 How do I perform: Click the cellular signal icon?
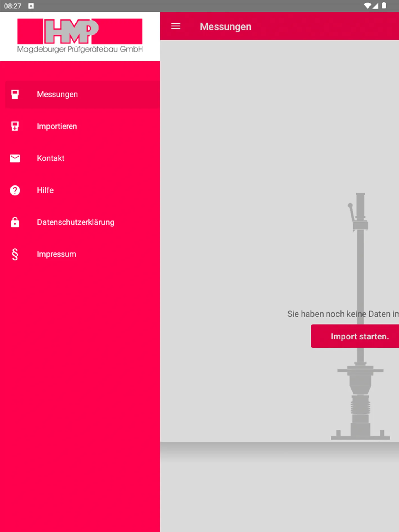[375, 6]
